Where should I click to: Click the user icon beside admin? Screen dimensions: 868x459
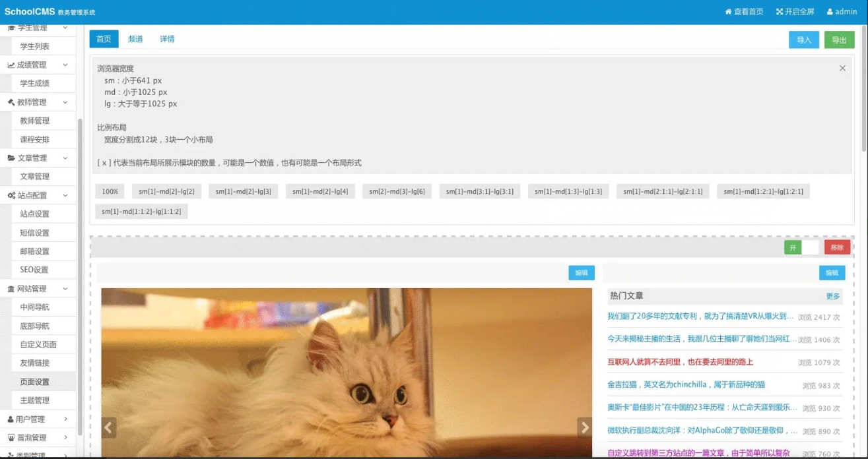[x=830, y=12]
